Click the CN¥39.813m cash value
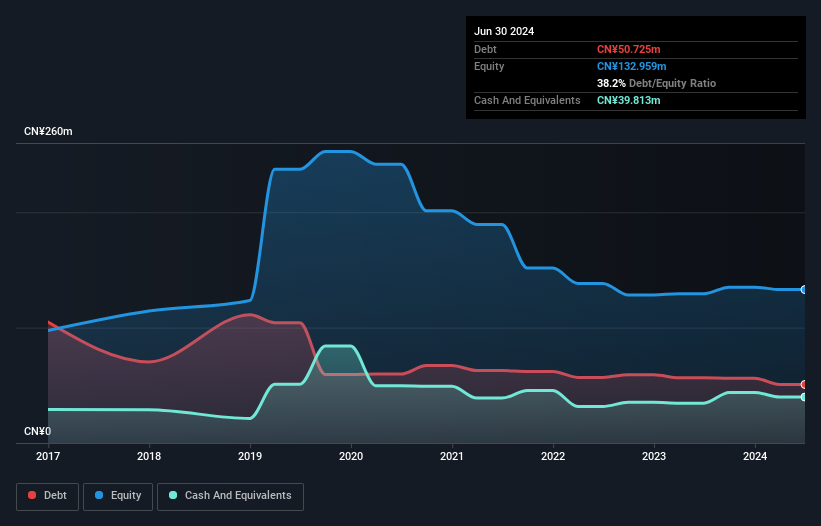 pyautogui.click(x=628, y=100)
